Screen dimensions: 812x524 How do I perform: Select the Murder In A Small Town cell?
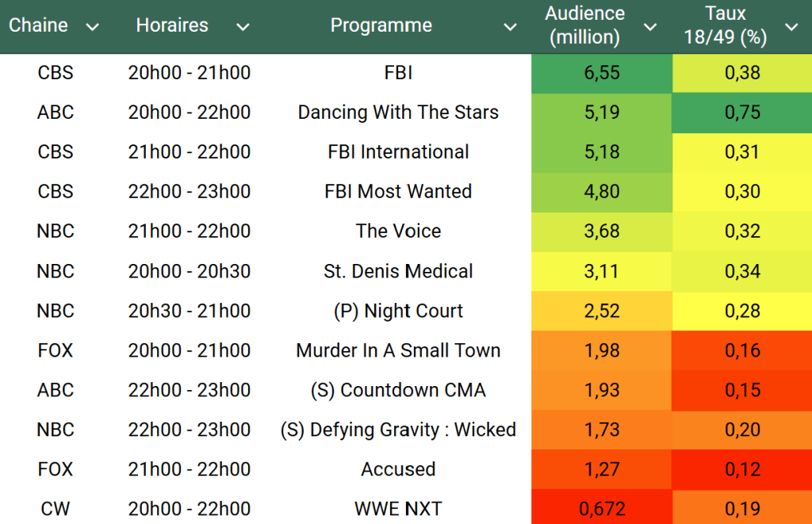[x=398, y=350]
